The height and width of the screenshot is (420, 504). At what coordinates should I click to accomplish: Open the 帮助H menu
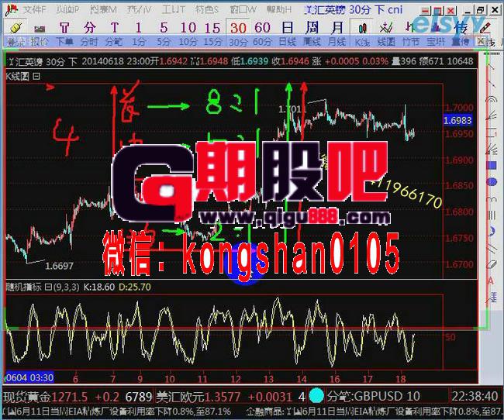point(278,9)
